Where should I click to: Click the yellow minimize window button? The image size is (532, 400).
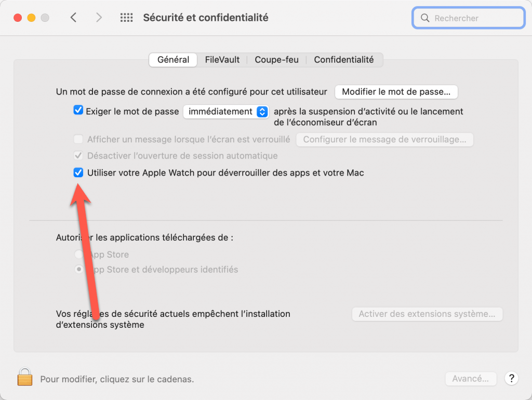coord(31,18)
